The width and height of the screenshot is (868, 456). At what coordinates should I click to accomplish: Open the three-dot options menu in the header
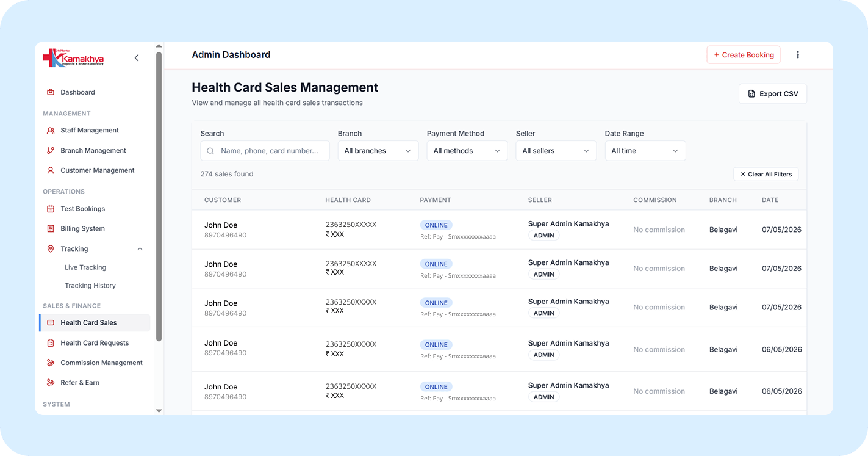click(x=797, y=55)
